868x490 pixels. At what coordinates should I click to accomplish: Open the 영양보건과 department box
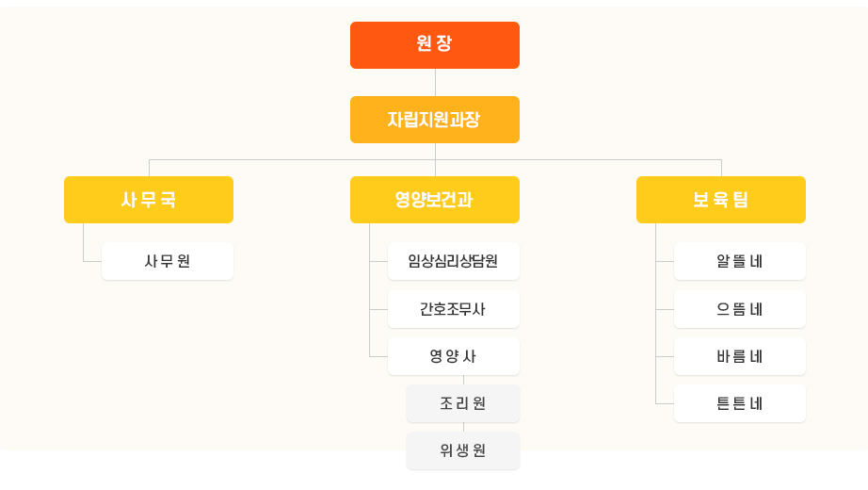(435, 200)
